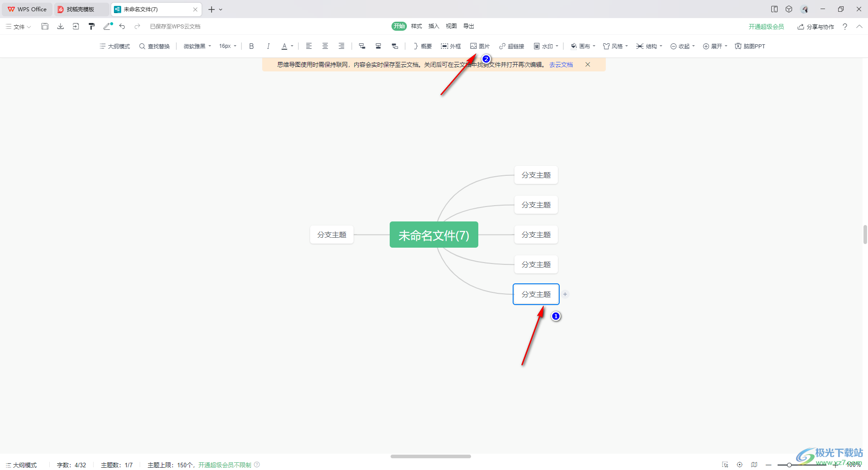Insert a sibling topic with the same-level icon

378,46
